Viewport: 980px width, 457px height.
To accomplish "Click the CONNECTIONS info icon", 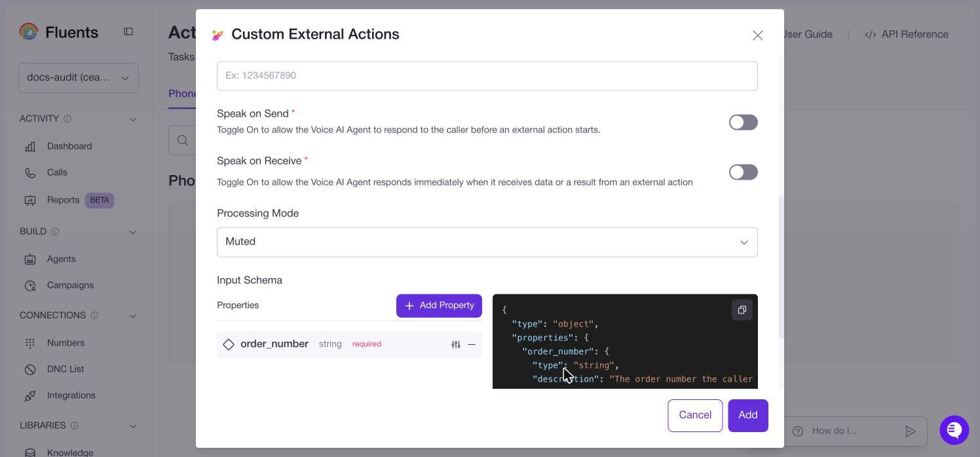I will (x=94, y=315).
